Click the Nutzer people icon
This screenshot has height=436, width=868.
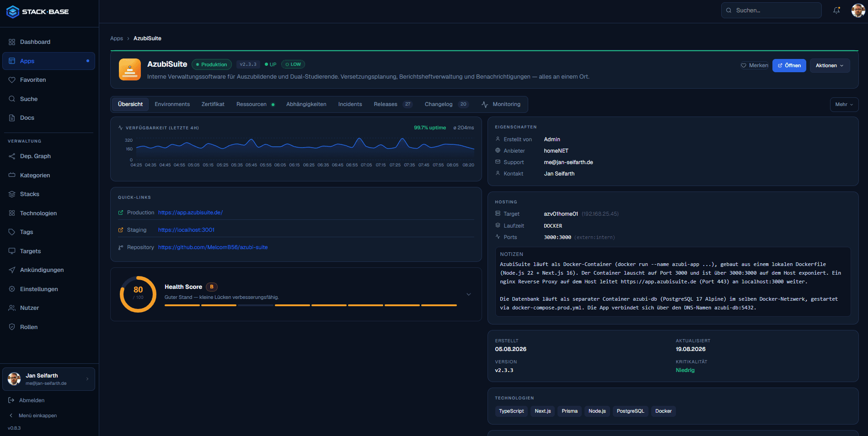12,308
